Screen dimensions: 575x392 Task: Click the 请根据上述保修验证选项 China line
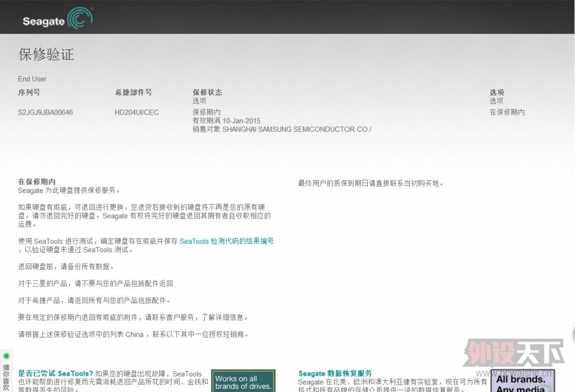(134, 334)
